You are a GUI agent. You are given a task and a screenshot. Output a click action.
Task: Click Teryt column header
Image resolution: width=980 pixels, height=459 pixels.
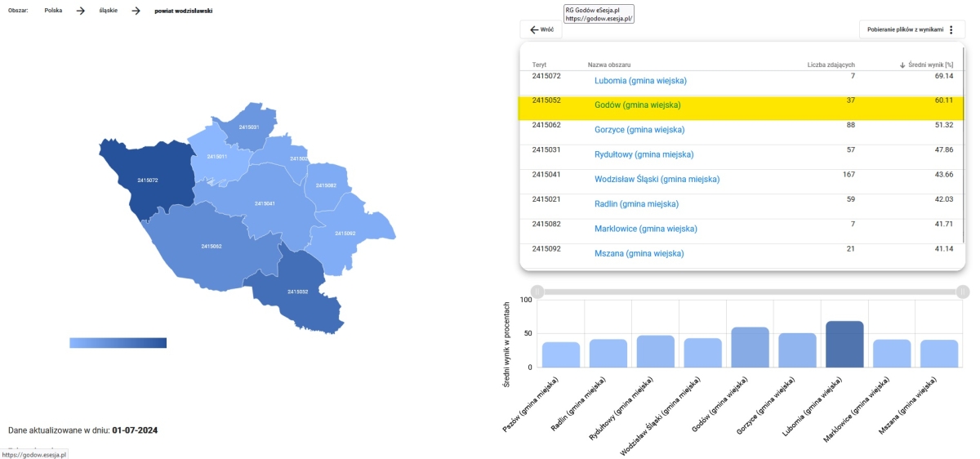(539, 65)
